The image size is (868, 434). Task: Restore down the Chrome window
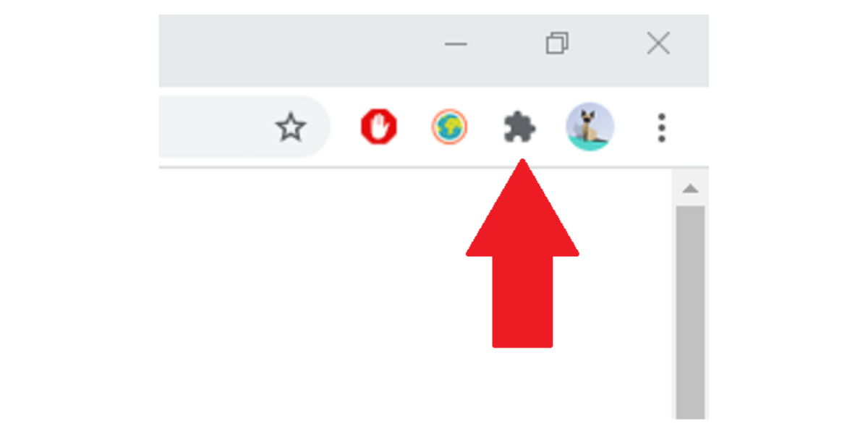[x=557, y=43]
